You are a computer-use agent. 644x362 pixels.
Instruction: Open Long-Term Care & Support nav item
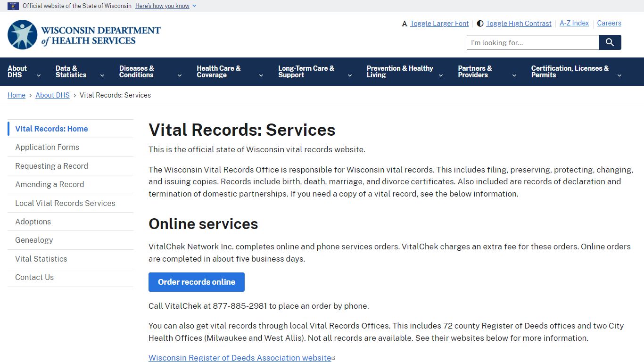(306, 72)
